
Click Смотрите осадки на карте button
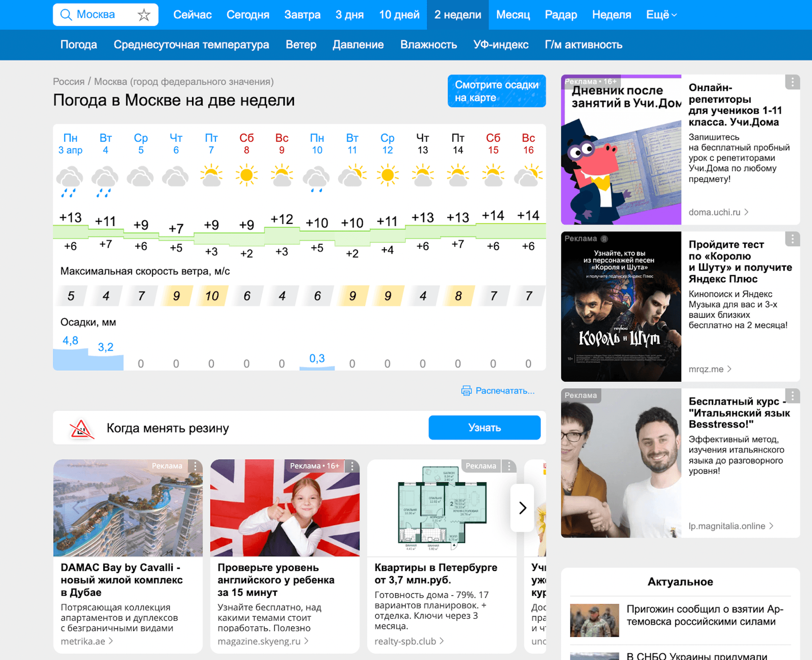[497, 91]
